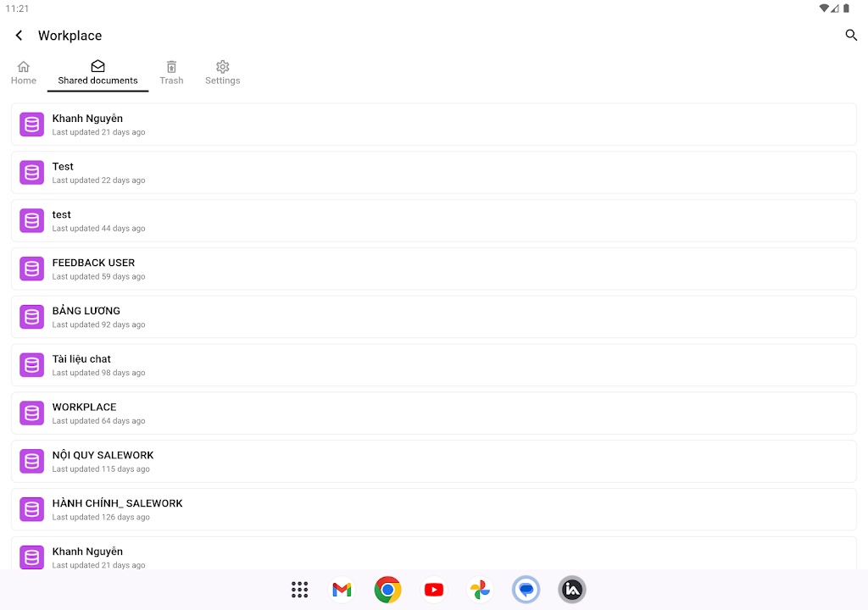868x610 pixels.
Task: Open the app drawer grid icon
Action: click(x=299, y=590)
